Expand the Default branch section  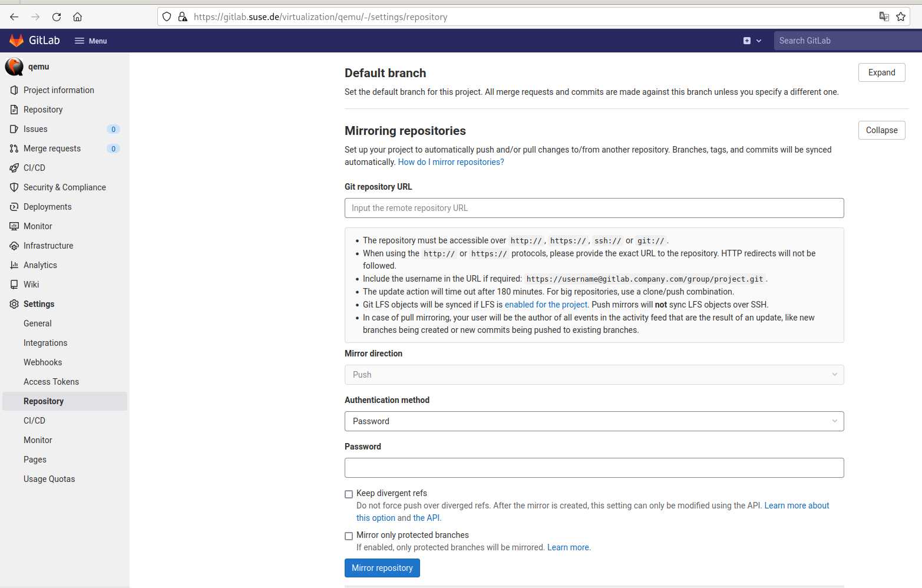pos(881,72)
